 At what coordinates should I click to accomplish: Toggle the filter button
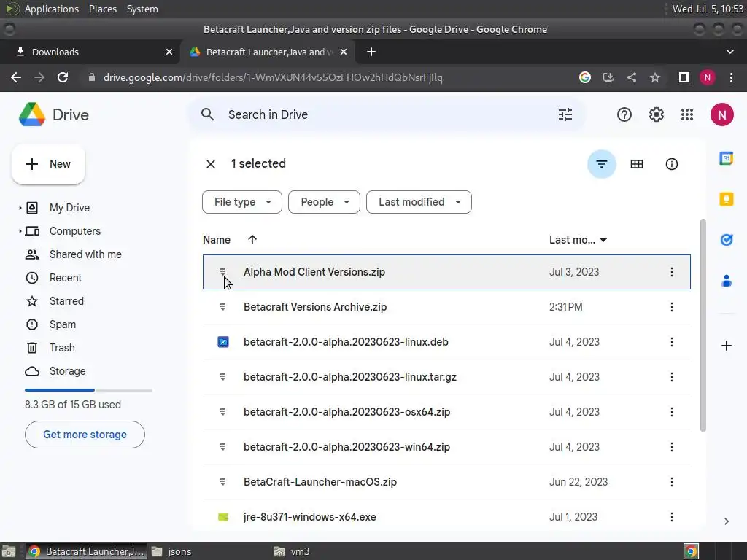click(602, 164)
